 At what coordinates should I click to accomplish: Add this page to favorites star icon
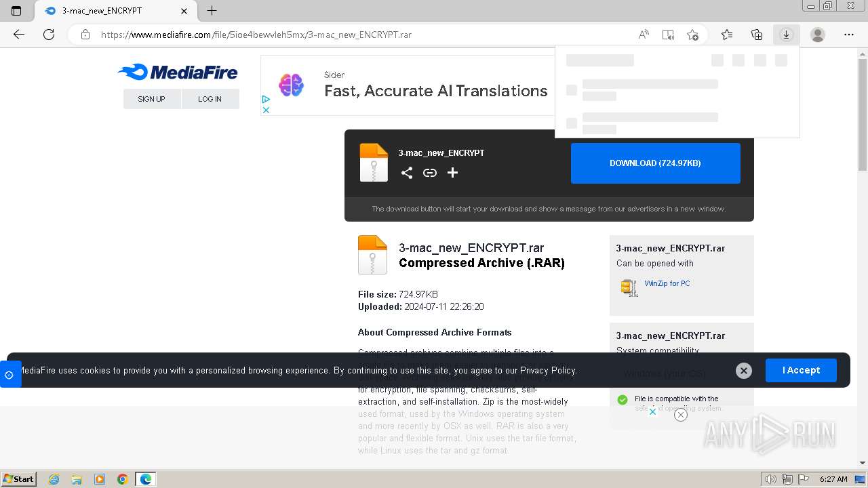(x=692, y=35)
